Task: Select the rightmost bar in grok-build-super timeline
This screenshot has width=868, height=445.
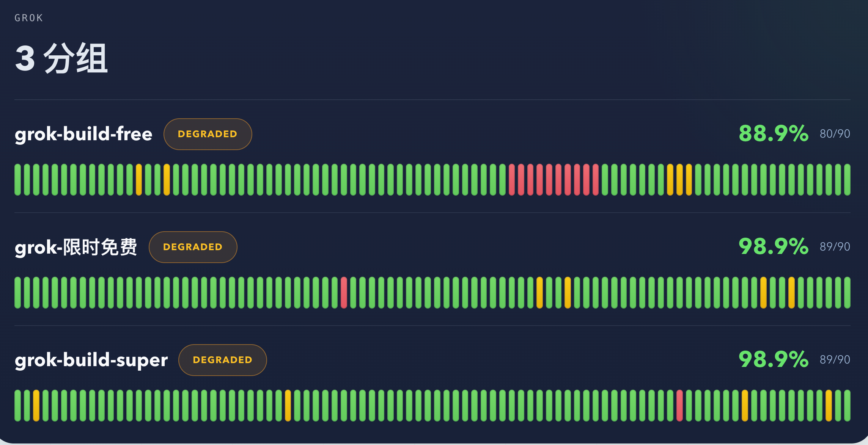Action: [848, 406]
